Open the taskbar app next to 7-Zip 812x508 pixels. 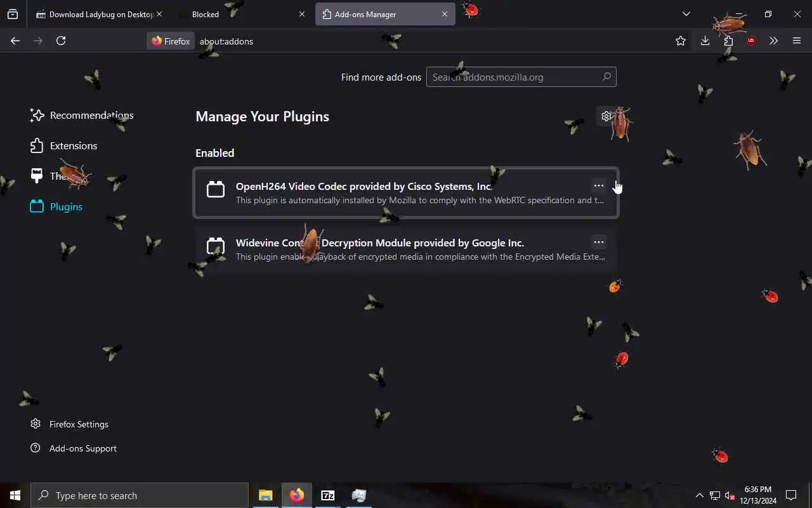tap(358, 495)
